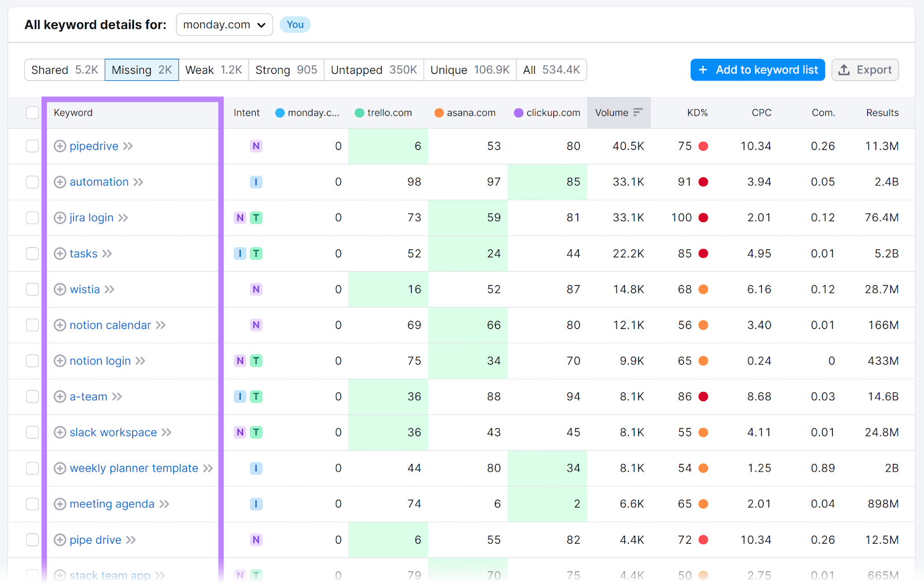Click the Add to keyword list button

click(x=757, y=69)
